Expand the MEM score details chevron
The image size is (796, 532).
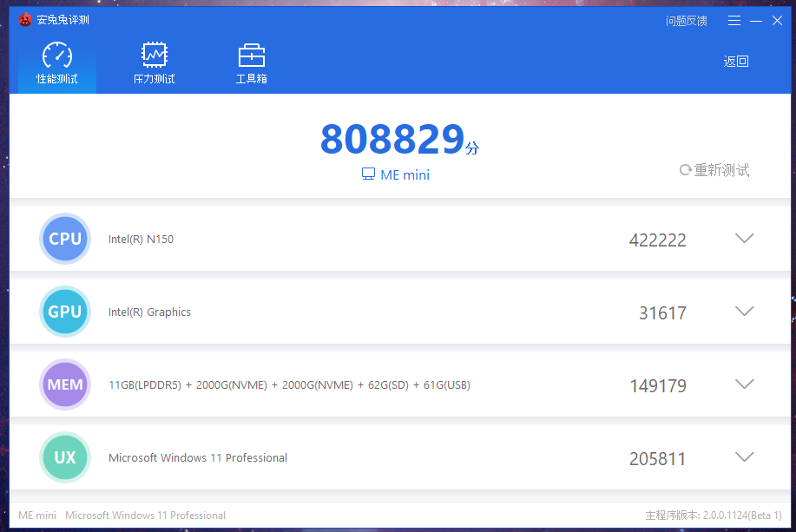(744, 384)
